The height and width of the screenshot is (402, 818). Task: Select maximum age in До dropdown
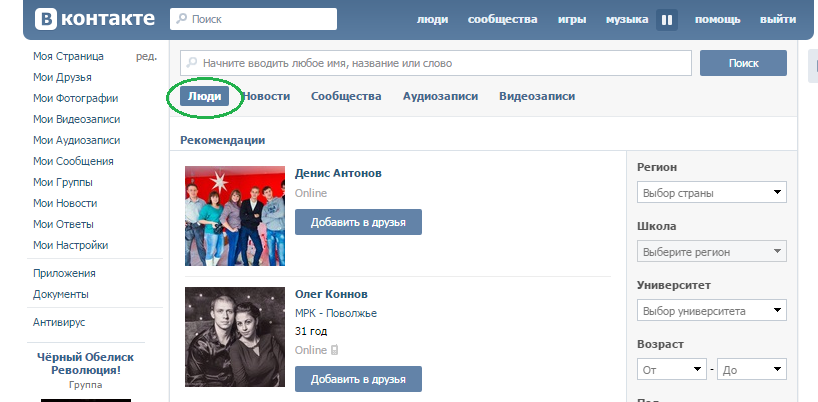751,370
